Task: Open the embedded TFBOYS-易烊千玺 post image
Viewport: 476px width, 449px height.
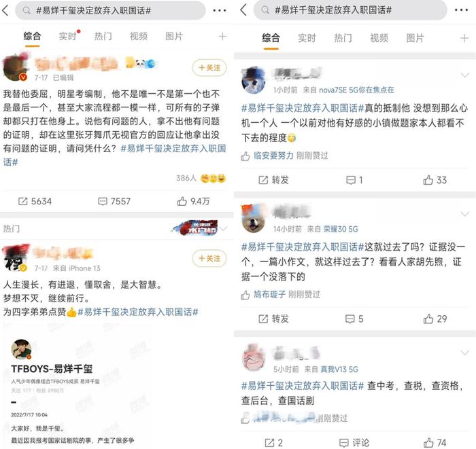Action: tap(76, 386)
